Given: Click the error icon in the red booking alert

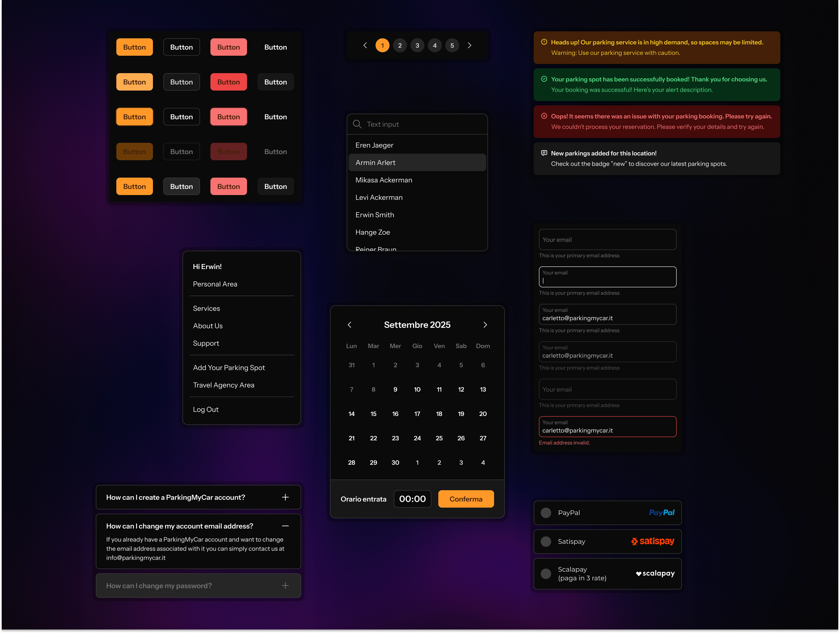Looking at the screenshot, I should 544,116.
